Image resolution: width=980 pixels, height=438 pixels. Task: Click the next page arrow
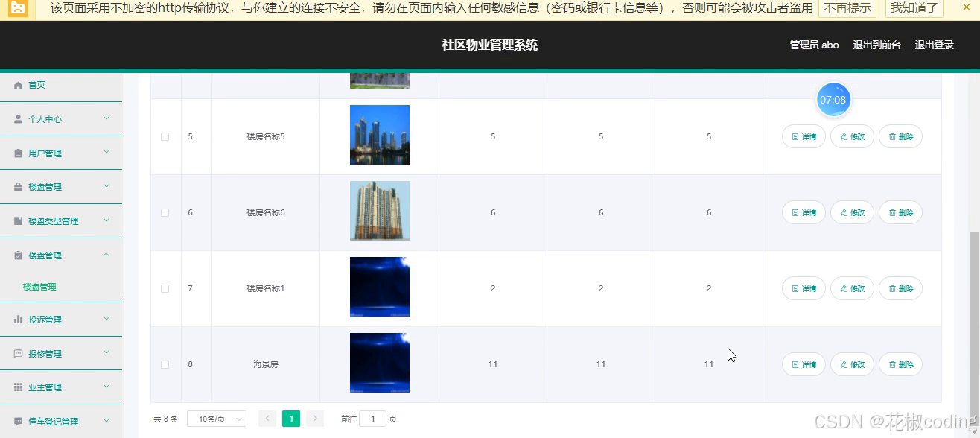coord(315,419)
